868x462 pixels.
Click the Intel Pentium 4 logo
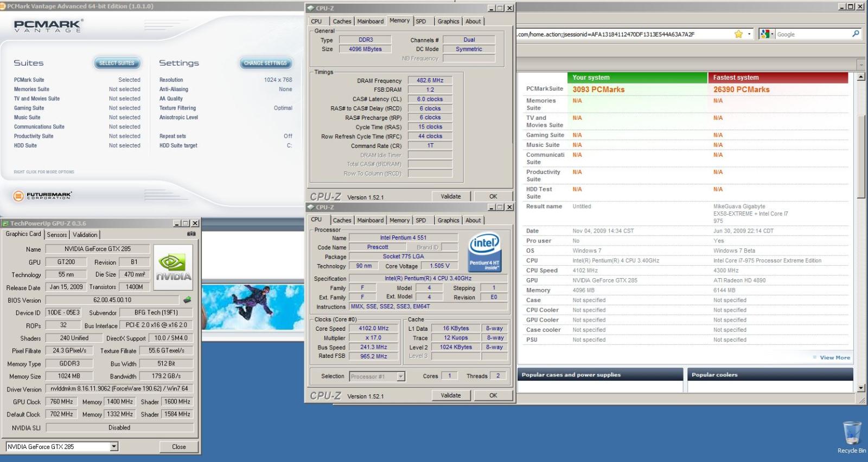click(x=484, y=251)
